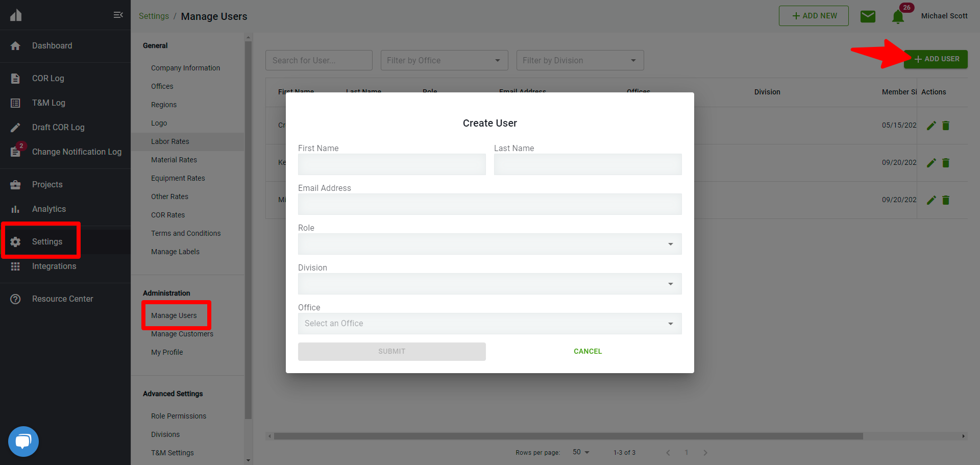The image size is (980, 465).
Task: Sort by Division column header
Action: point(767,92)
